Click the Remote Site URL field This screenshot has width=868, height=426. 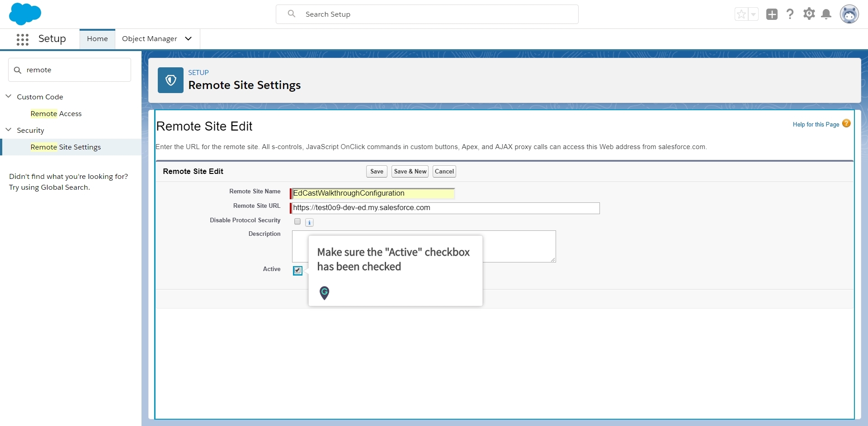pos(446,208)
